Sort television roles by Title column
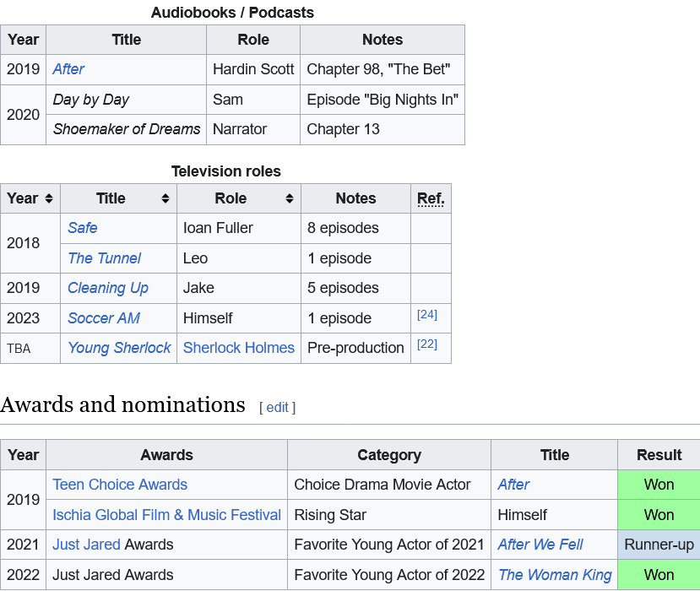The width and height of the screenshot is (700, 591). (165, 198)
